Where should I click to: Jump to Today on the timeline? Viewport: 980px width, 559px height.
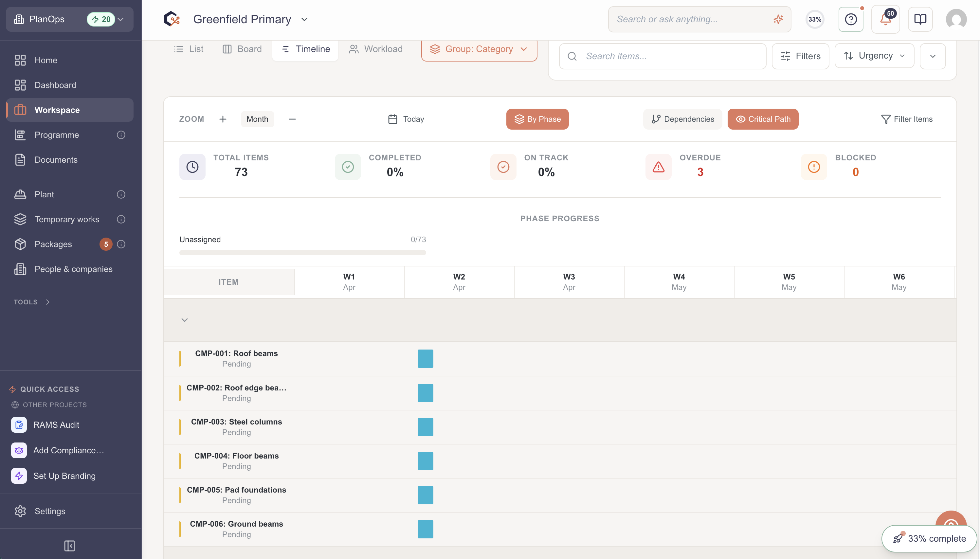coord(406,119)
